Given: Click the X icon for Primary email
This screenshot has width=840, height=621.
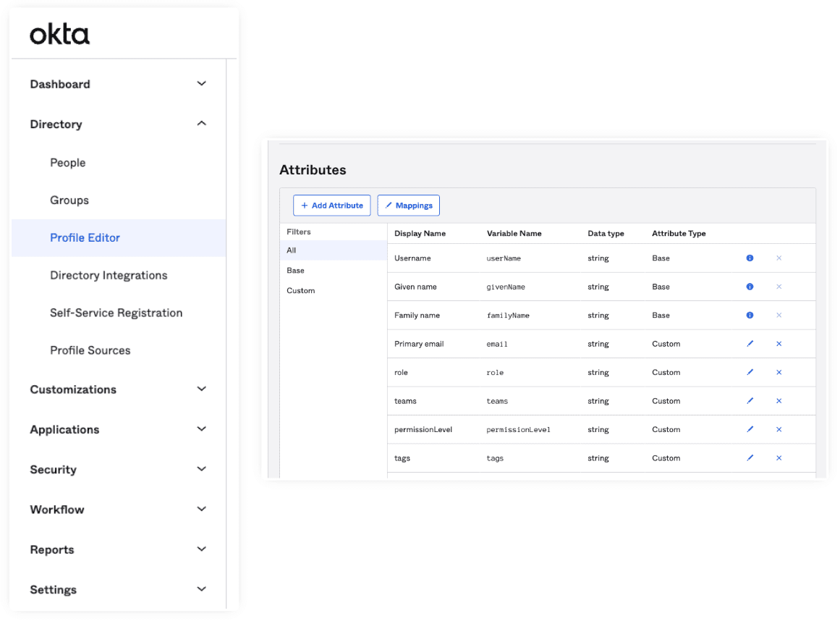Looking at the screenshot, I should pyautogui.click(x=779, y=344).
